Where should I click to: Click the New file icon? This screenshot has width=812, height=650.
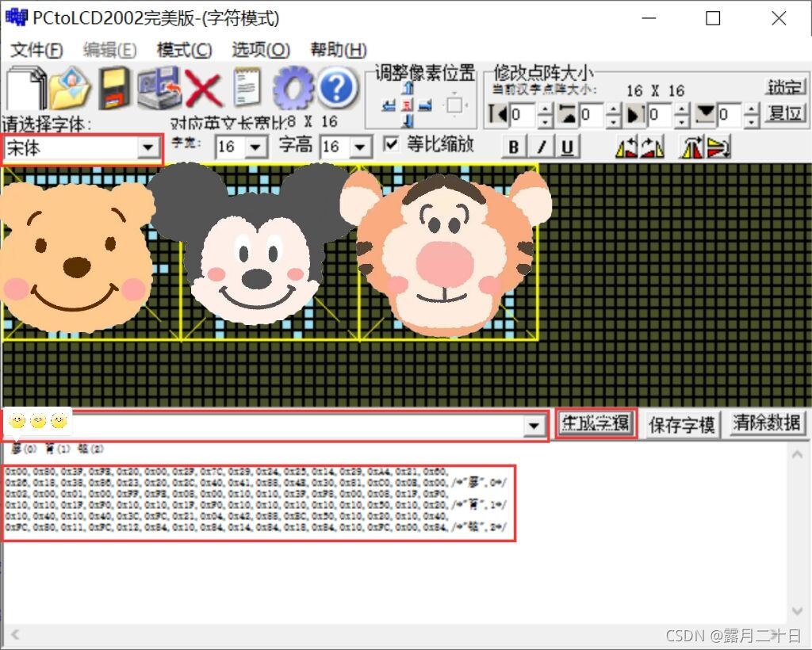coord(26,87)
